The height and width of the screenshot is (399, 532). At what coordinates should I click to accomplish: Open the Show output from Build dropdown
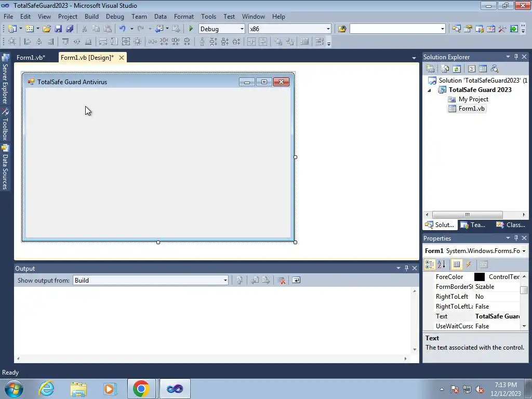point(225,280)
